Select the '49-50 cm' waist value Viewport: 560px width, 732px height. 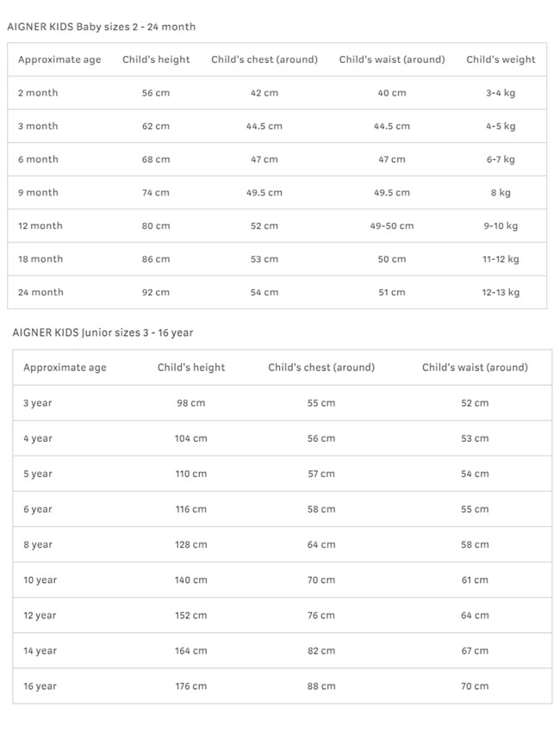click(392, 226)
